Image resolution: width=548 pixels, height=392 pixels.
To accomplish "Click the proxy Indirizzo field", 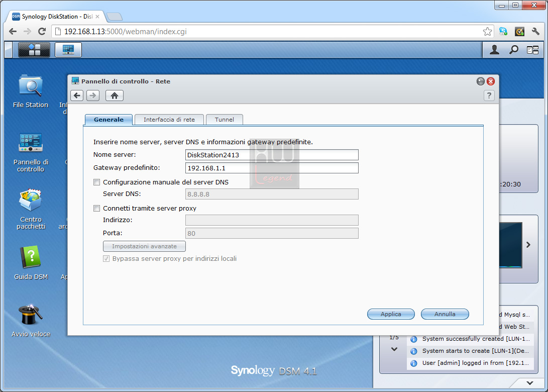I will (x=272, y=220).
